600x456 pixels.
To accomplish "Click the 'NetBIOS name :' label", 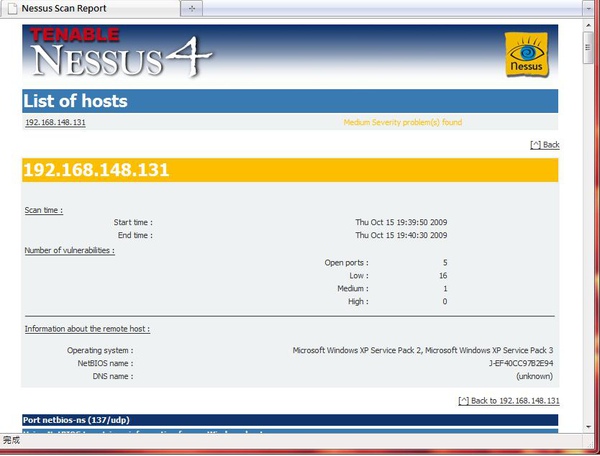I will [x=105, y=363].
